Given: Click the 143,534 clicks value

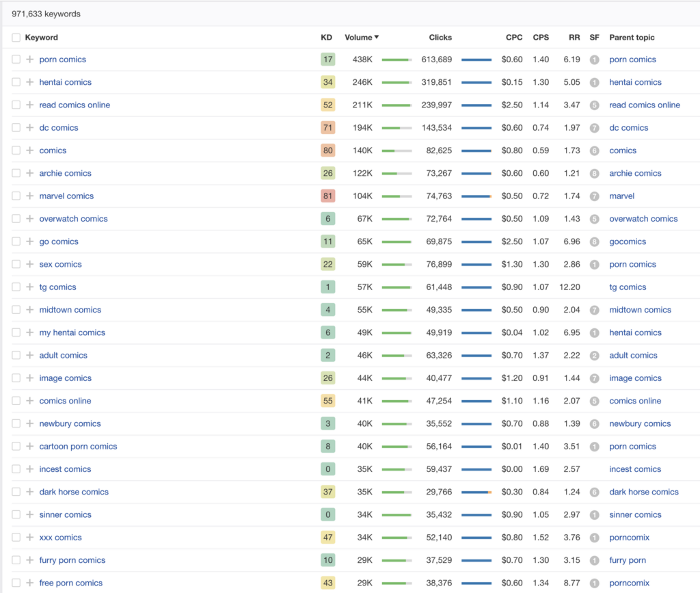Looking at the screenshot, I should [x=437, y=128].
